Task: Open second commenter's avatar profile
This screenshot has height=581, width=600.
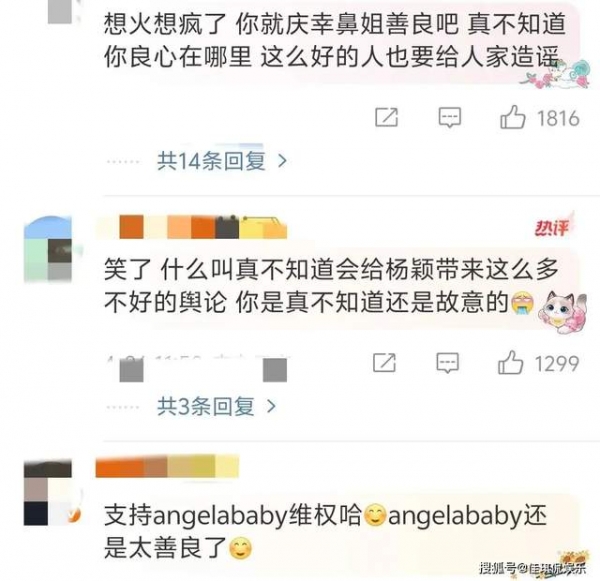Action: 48,249
